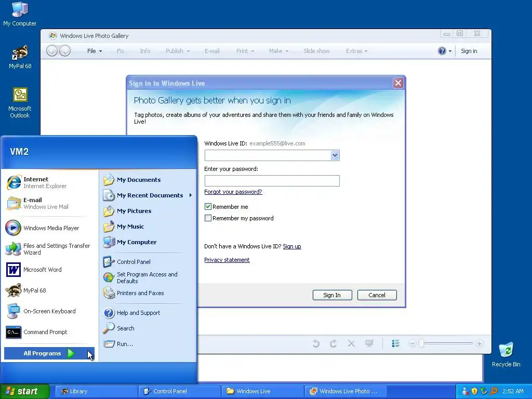Click the zoom in plus icon

[x=479, y=344]
